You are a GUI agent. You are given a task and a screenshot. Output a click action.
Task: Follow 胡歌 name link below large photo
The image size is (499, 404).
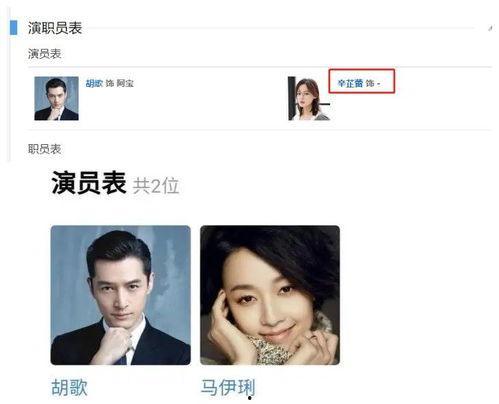tap(70, 387)
